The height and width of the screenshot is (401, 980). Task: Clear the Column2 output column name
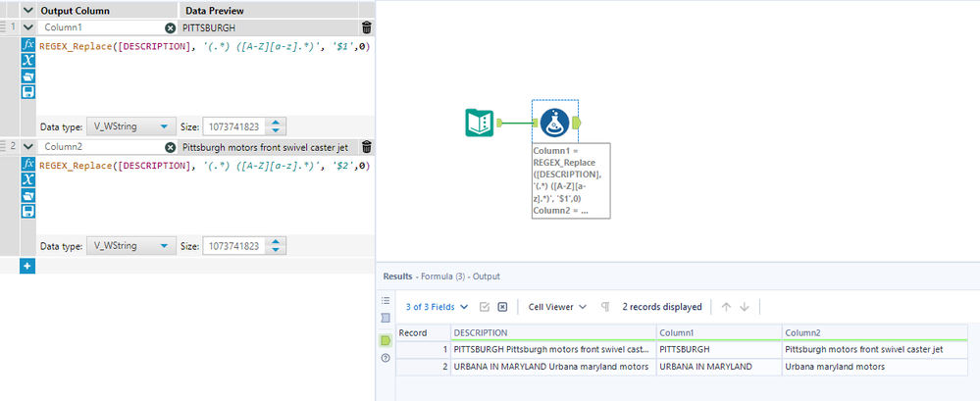click(x=170, y=147)
